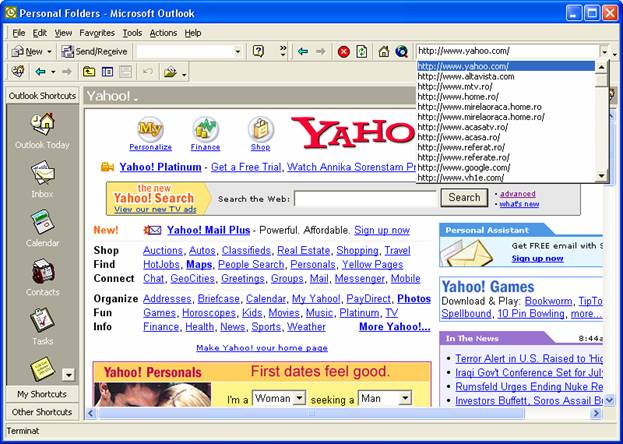Click the web toolbar Back arrow
Viewport: 623px width, 444px height.
pos(303,51)
